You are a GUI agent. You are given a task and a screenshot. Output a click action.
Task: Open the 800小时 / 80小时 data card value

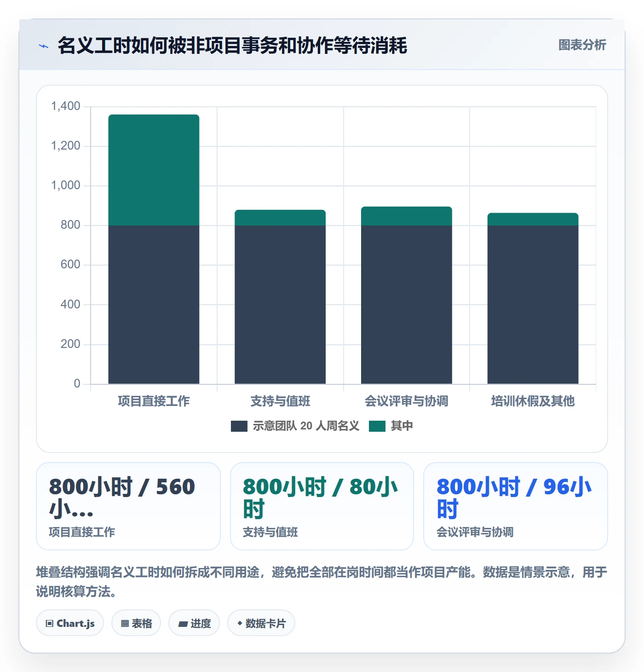(320, 498)
